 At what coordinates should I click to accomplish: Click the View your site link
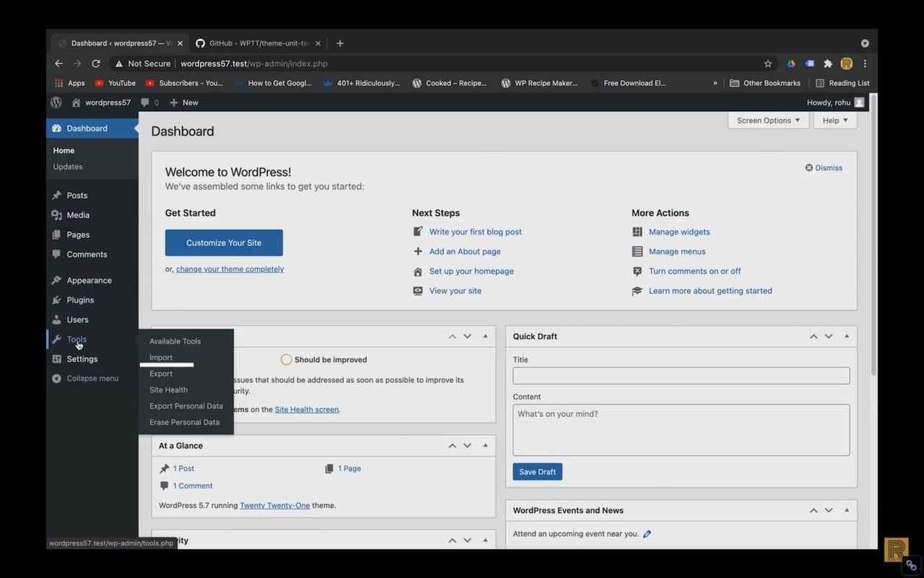[456, 291]
